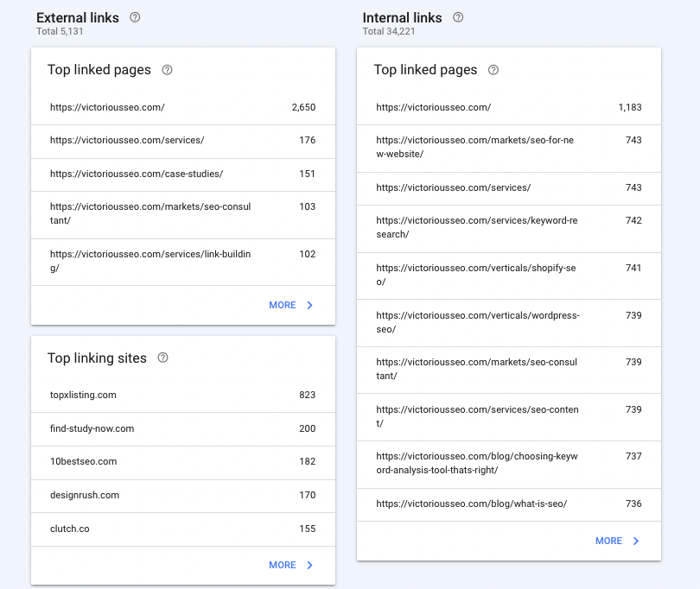
Task: Open external link-building services row
Action: pyautogui.click(x=183, y=262)
